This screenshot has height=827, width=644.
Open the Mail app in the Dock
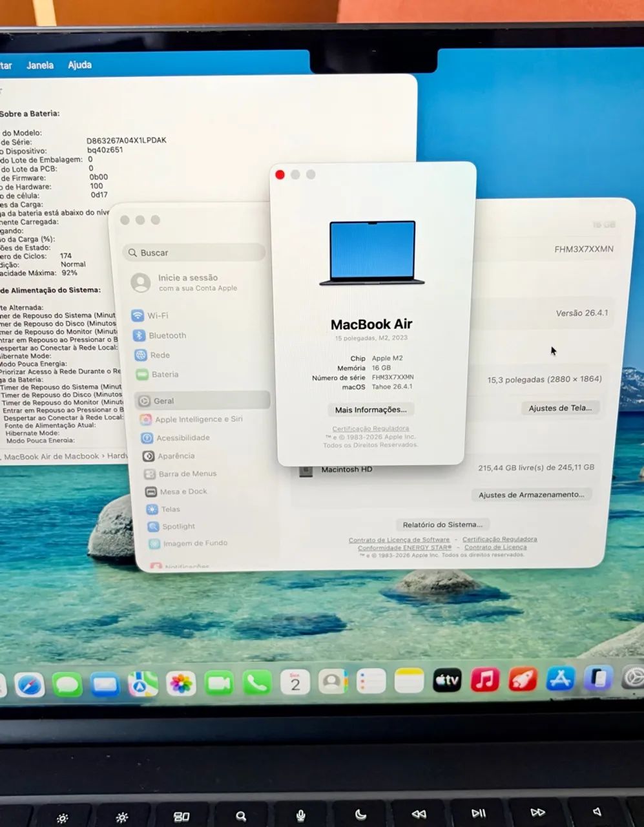pos(105,684)
